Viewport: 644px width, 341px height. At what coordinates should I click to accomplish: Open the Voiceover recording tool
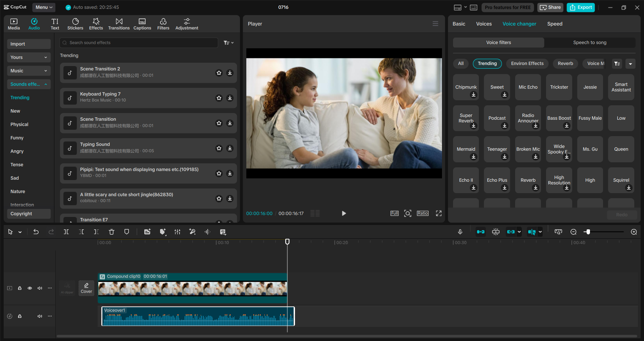(460, 231)
